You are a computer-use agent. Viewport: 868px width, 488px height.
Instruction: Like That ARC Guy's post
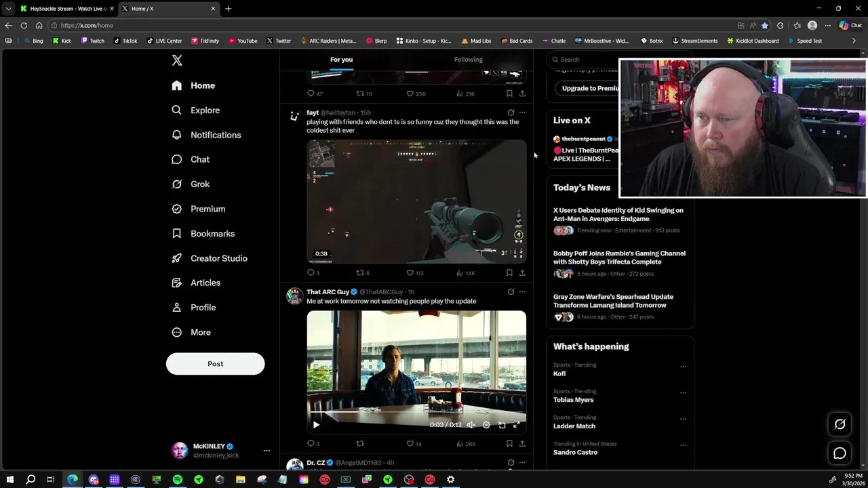[414, 444]
